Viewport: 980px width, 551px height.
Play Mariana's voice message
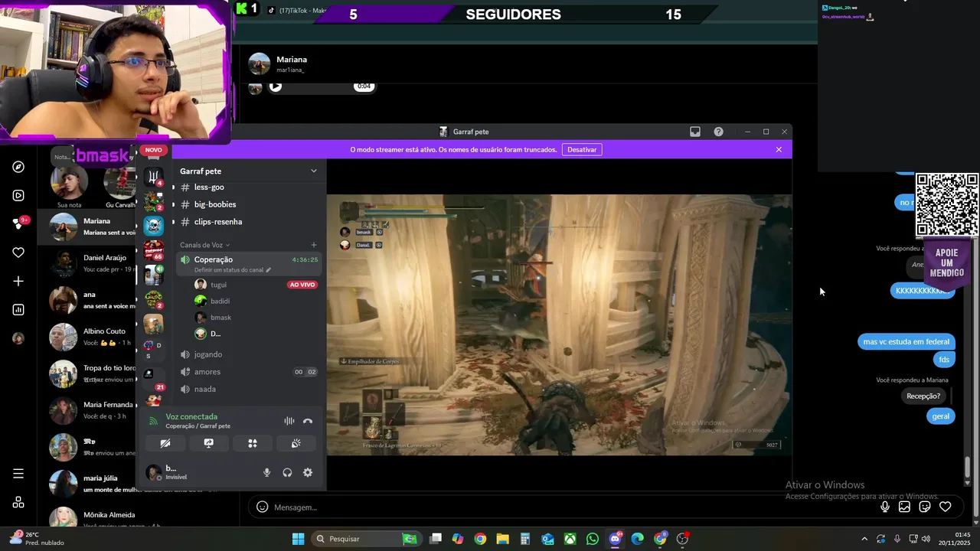(x=276, y=86)
